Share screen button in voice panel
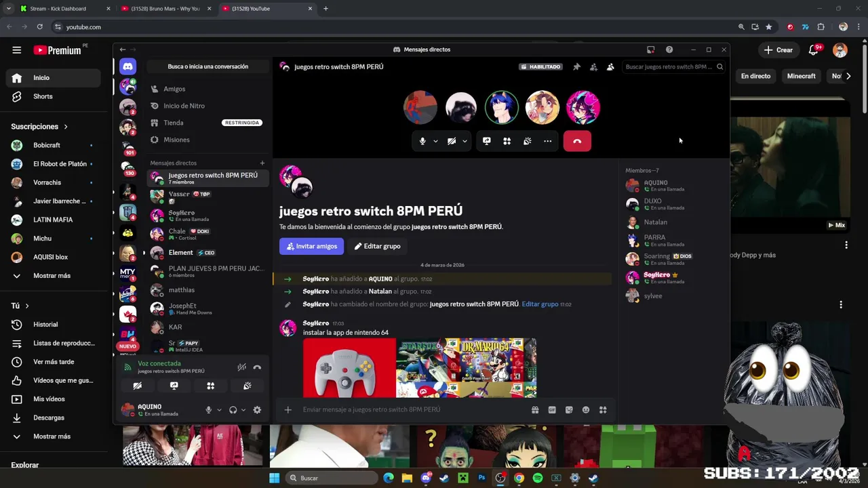The width and height of the screenshot is (868, 488). coord(174,386)
